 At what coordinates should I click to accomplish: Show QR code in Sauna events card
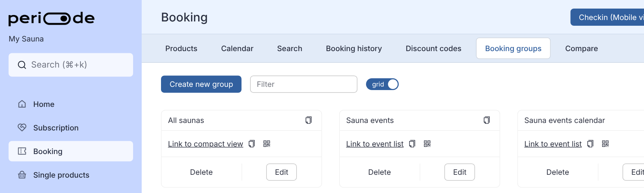pyautogui.click(x=427, y=144)
